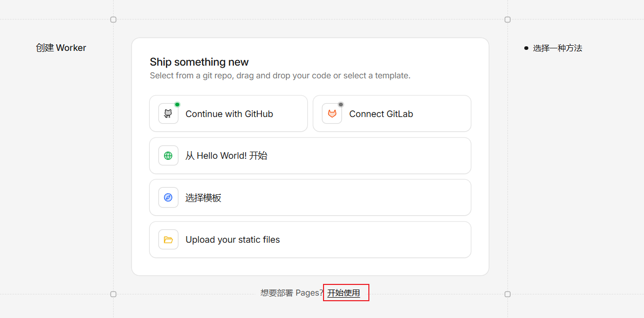
Task: Click the top-right corner square handle
Action: click(x=507, y=19)
